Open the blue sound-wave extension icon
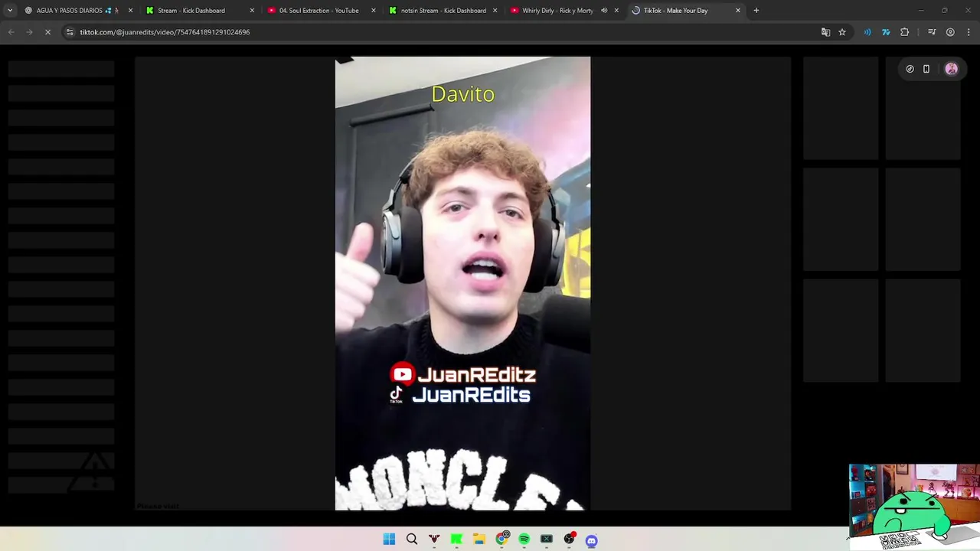 [867, 32]
